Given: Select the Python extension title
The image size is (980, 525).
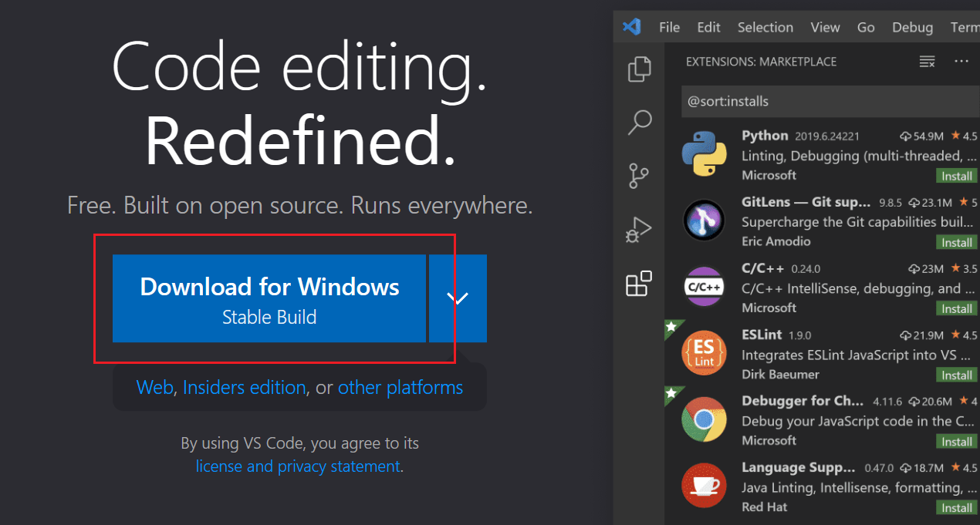Looking at the screenshot, I should click(x=765, y=136).
